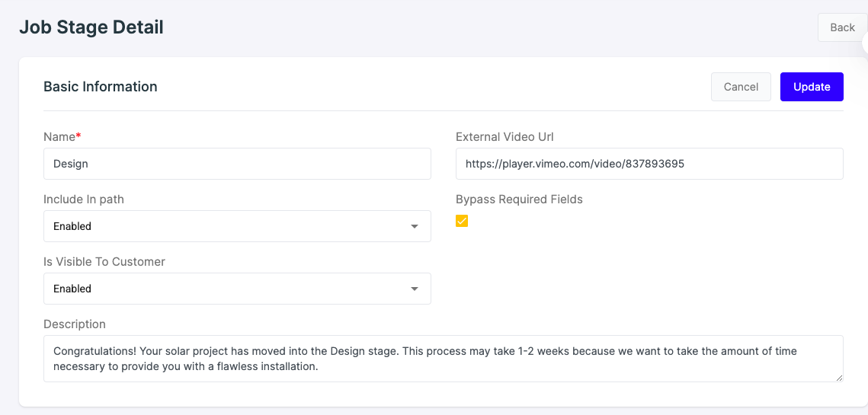The height and width of the screenshot is (415, 868).
Task: Click the Back button
Action: [x=842, y=27]
